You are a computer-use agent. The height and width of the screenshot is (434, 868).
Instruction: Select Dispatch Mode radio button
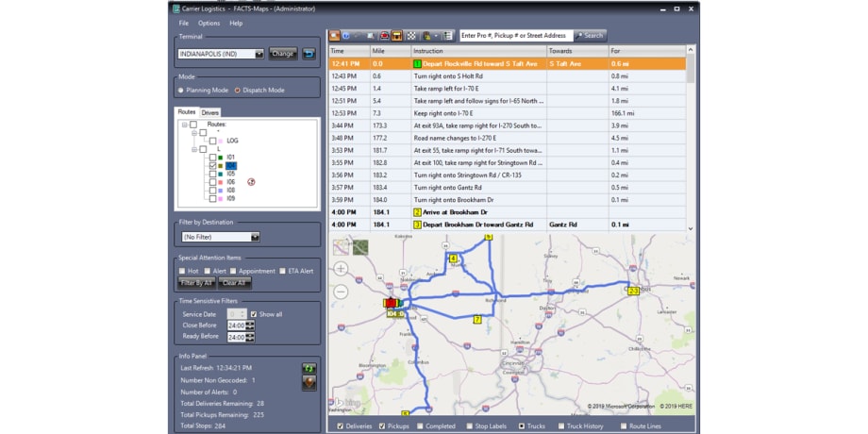tap(238, 91)
